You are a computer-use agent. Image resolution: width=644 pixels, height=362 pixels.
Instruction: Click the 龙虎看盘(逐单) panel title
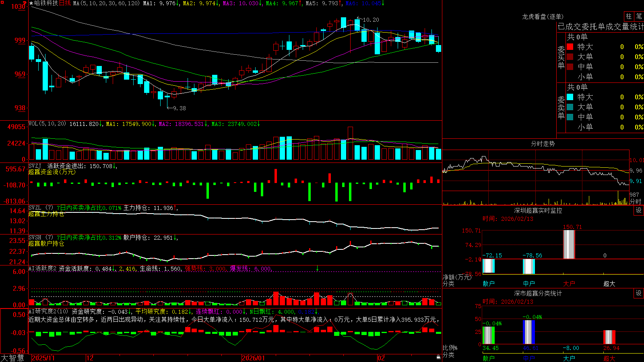tap(543, 16)
